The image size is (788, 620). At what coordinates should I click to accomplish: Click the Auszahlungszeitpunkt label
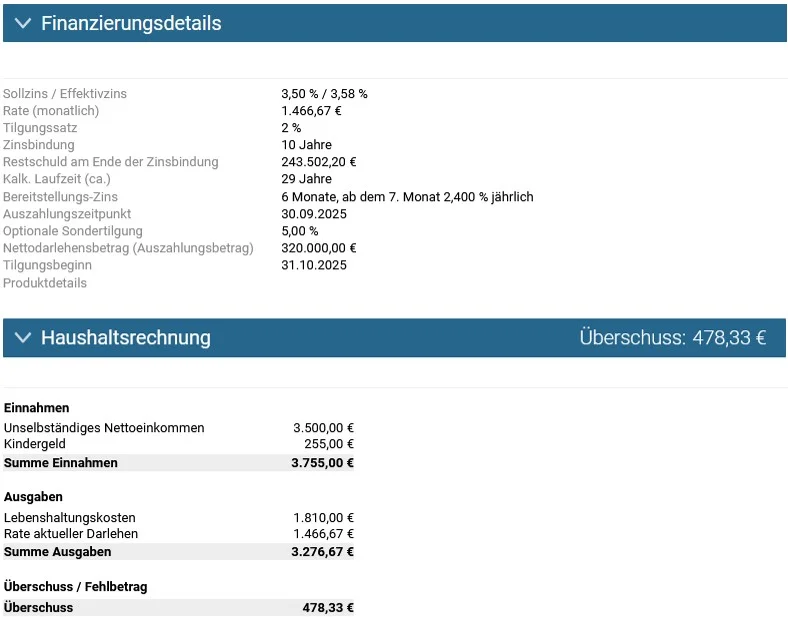(67, 214)
